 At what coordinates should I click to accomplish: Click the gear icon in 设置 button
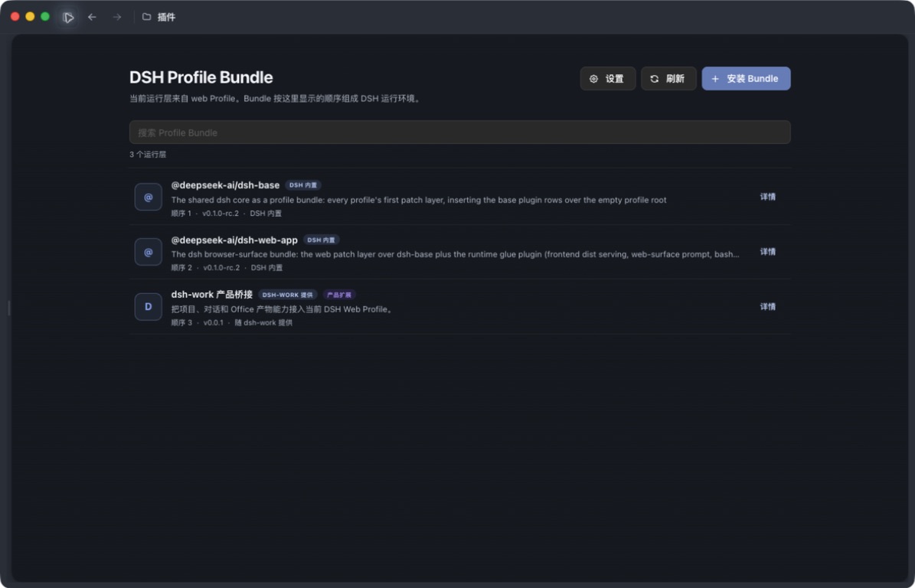(593, 79)
